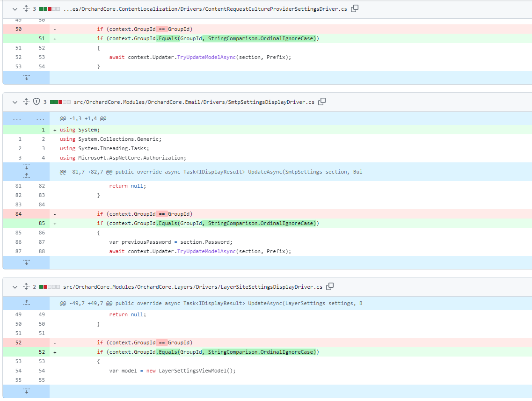532x401 pixels.
Task: Click 'using System.Threading.Tasks;' line
Action: (104, 149)
